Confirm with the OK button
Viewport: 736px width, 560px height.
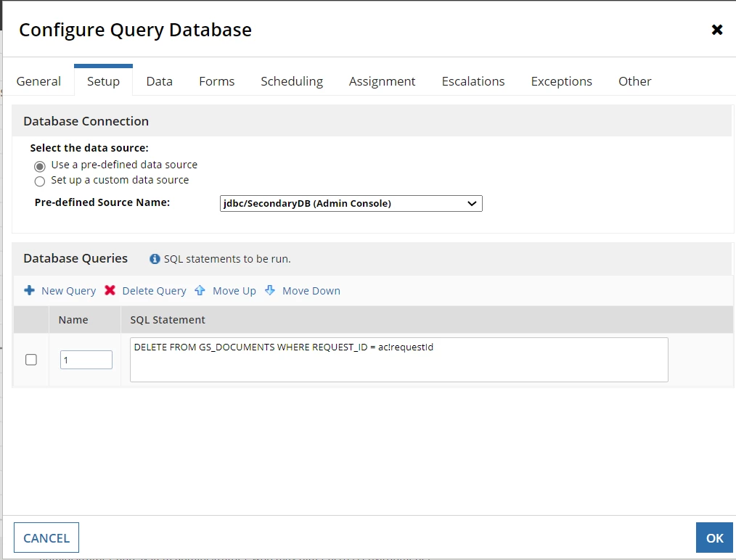click(x=714, y=538)
